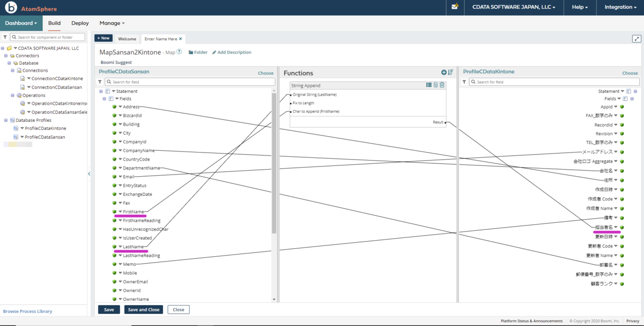Open the mail notifications icon
Image resolution: width=644 pixels, height=326 pixels.
click(455, 7)
